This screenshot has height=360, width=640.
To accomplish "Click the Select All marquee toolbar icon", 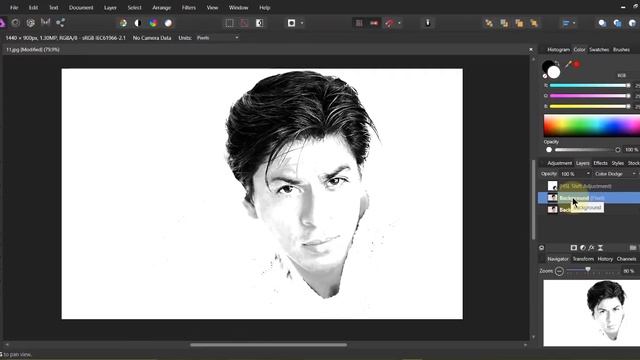I will tap(229, 23).
